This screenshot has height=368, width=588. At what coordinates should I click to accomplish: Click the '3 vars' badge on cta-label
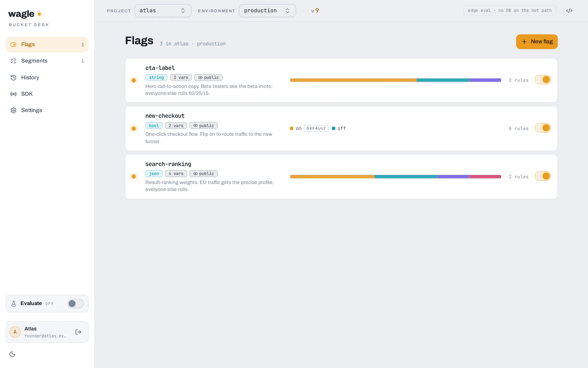coord(181,77)
